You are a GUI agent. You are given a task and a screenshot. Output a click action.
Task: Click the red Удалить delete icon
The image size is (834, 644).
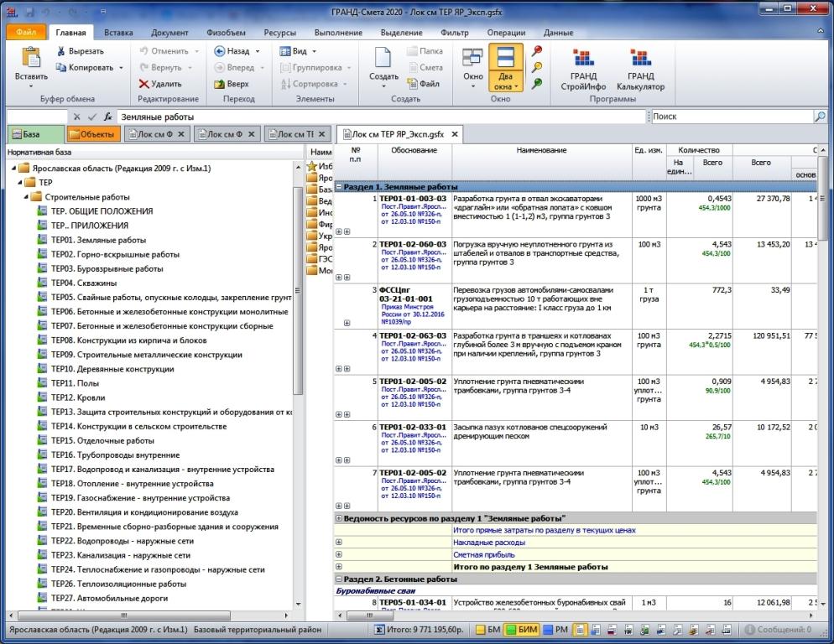(x=143, y=84)
